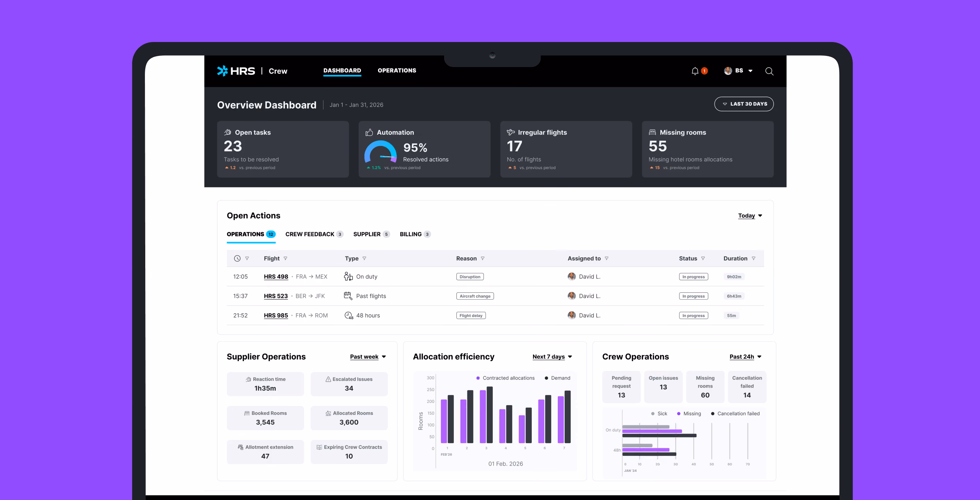Click the Sick legend dot
The image size is (980, 500).
(653, 413)
